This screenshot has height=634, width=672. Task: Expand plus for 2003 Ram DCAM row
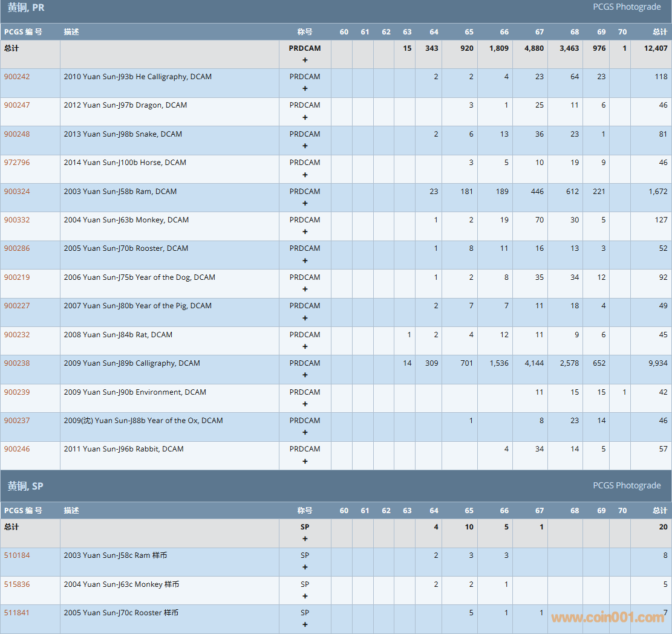coord(305,203)
